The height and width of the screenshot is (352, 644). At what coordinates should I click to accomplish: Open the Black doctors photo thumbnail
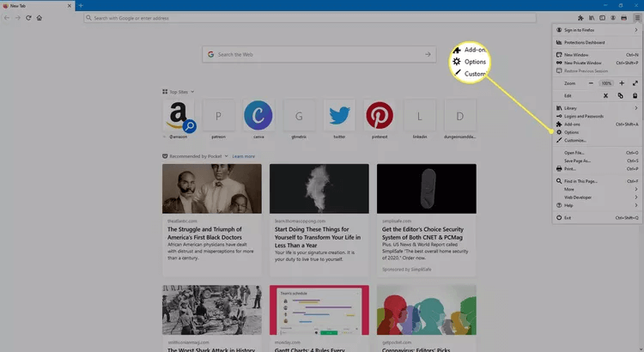pyautogui.click(x=212, y=189)
